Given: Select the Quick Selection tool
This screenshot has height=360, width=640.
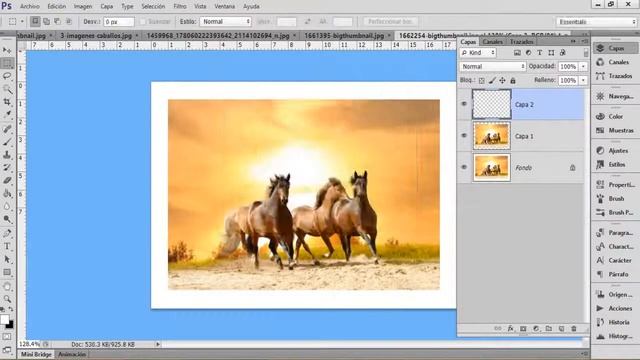Looking at the screenshot, I should pos(7,89).
